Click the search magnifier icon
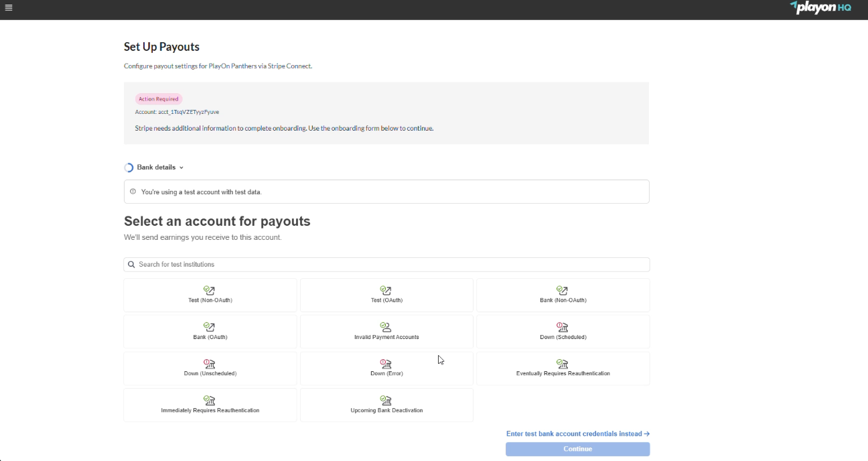 click(x=132, y=265)
